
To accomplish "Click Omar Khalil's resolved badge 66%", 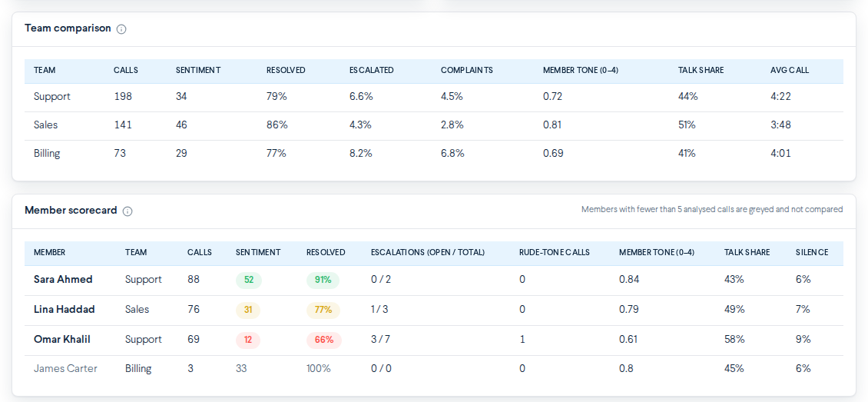I will pos(324,340).
